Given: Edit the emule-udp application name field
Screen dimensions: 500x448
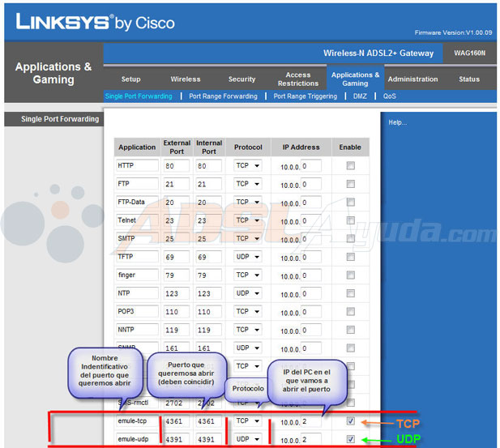Looking at the screenshot, I should coord(137,439).
